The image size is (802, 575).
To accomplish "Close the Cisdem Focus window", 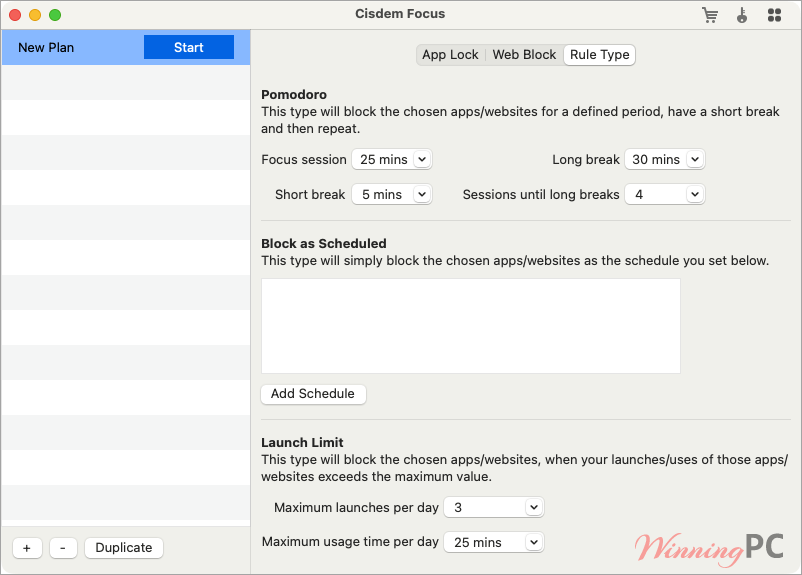I will click(x=15, y=15).
